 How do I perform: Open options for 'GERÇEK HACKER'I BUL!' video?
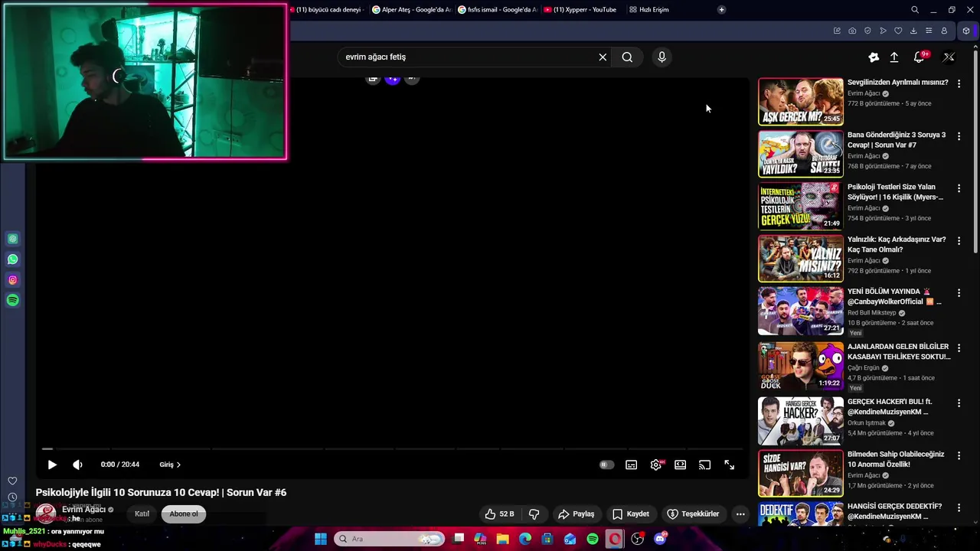[959, 403]
